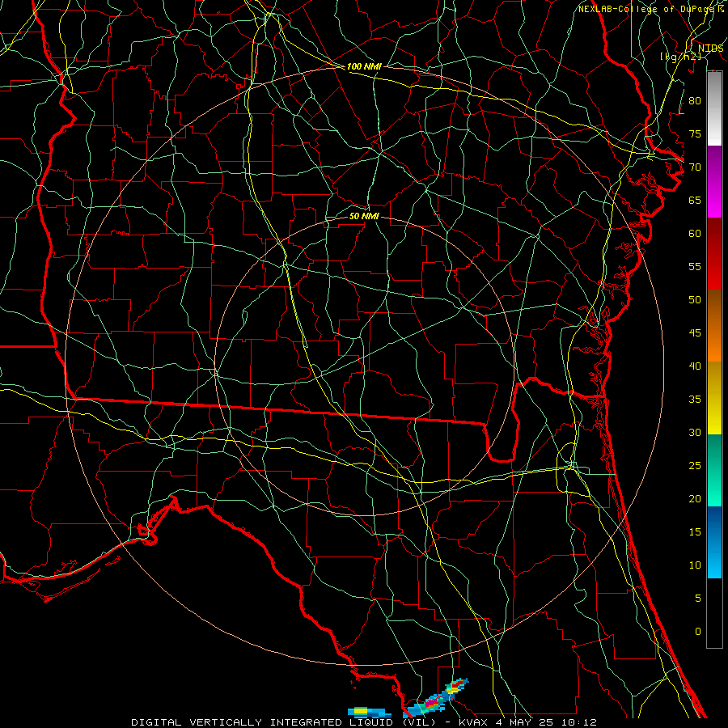This screenshot has height=728, width=728.
Task: Click the scale value "30"
Action: point(695,432)
